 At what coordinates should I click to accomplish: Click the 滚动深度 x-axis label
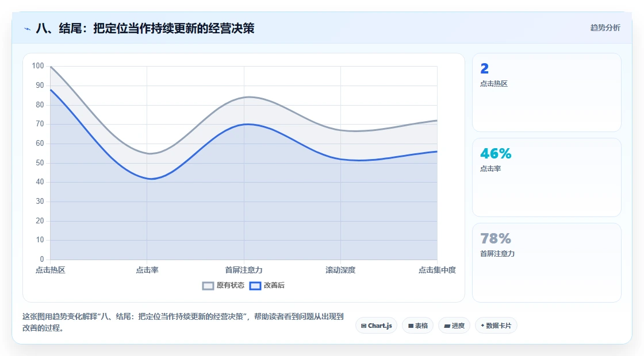pos(340,270)
